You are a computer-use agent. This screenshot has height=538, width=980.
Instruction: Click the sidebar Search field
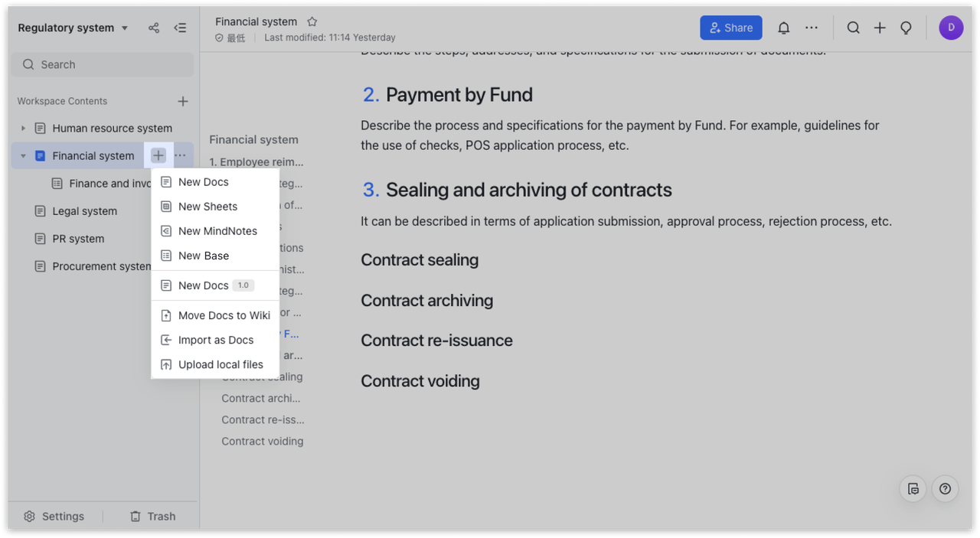click(x=103, y=64)
